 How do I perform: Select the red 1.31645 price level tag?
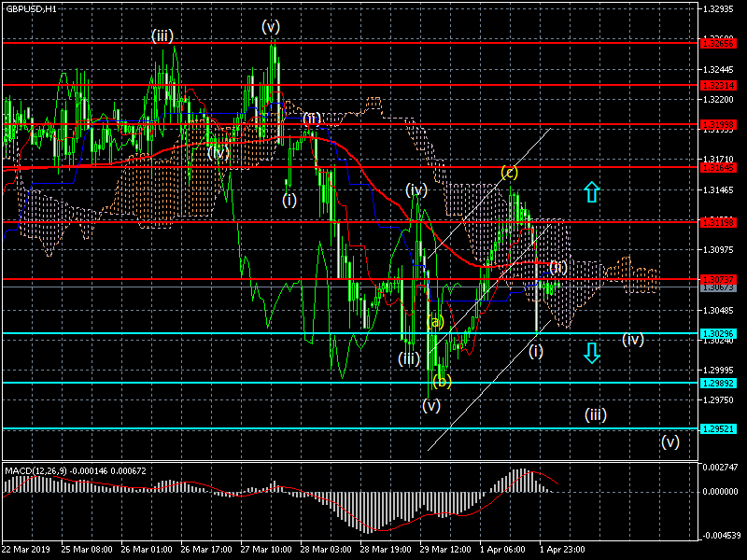pos(721,167)
